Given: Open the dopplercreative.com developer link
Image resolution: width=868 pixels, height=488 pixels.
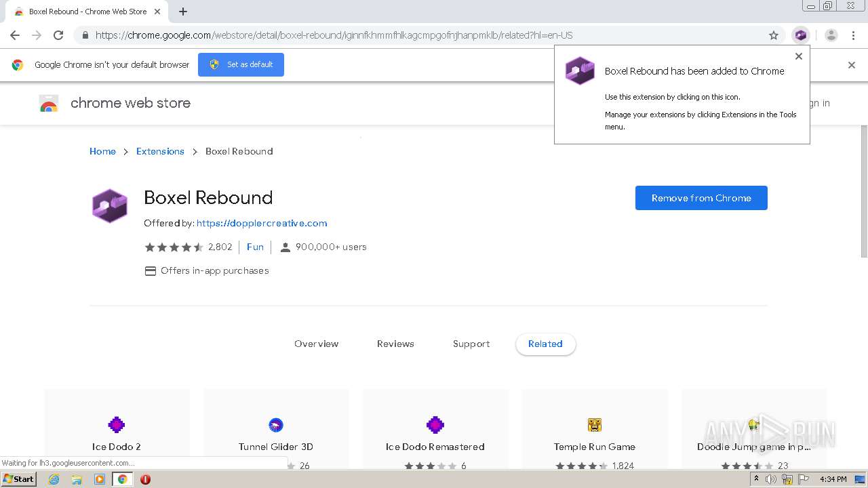Looking at the screenshot, I should point(262,223).
